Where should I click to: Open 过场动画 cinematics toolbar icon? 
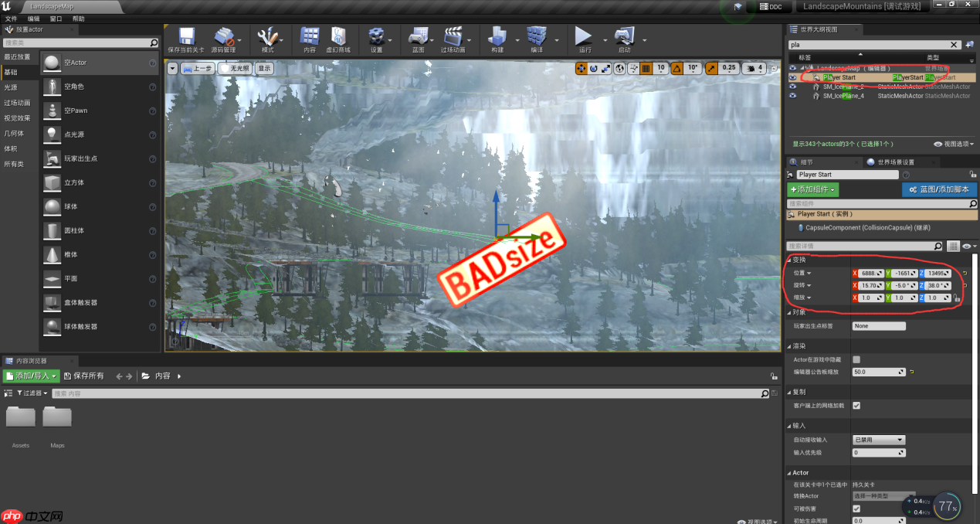pos(453,36)
